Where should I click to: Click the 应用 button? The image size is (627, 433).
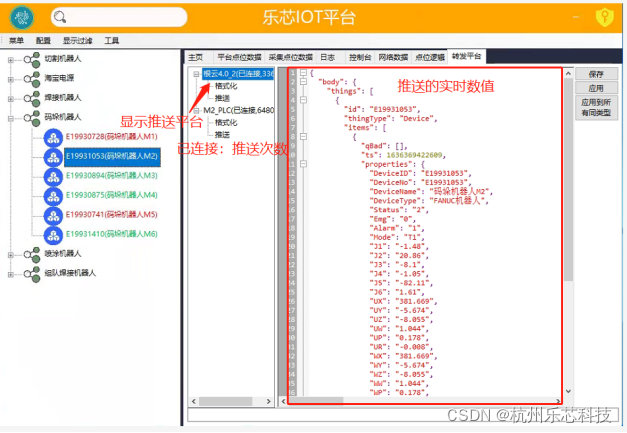pyautogui.click(x=596, y=88)
